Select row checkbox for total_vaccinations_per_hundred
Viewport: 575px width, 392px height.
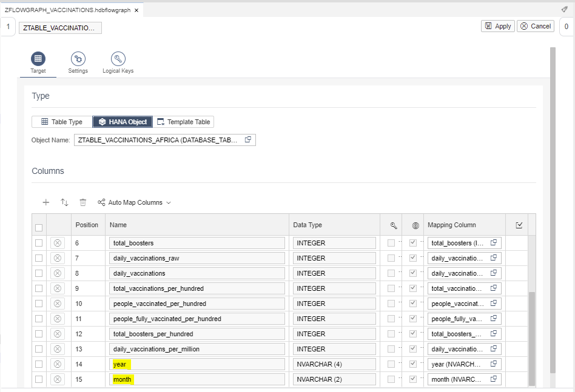click(x=39, y=288)
